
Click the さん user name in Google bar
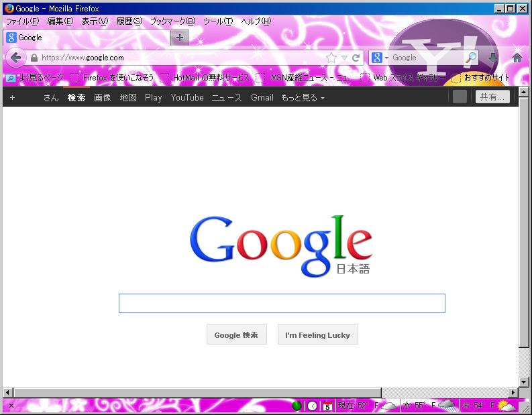51,98
